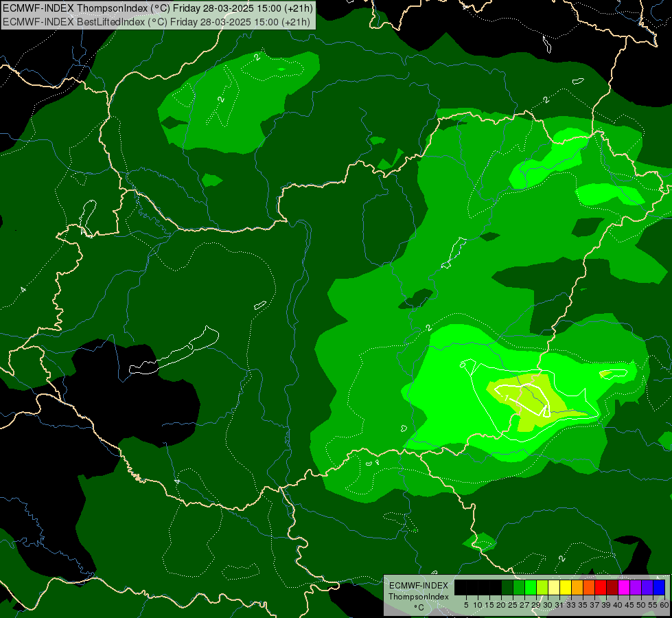The height and width of the screenshot is (618, 672).
Task: Select the orange 33–35 legend swatch
Action: 577,588
